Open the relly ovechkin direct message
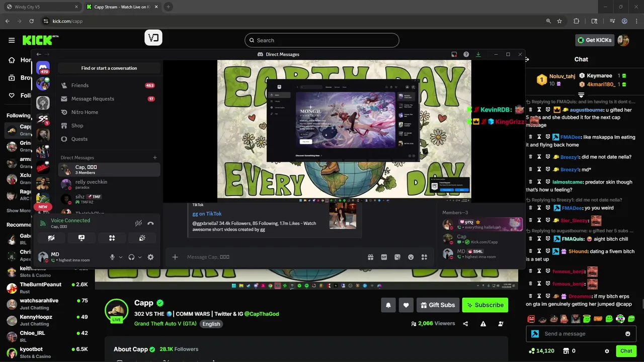The width and height of the screenshot is (644, 362). (x=109, y=185)
